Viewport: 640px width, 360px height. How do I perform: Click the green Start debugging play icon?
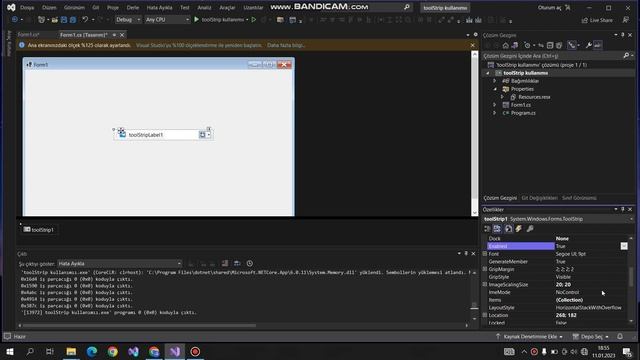pyautogui.click(x=196, y=19)
